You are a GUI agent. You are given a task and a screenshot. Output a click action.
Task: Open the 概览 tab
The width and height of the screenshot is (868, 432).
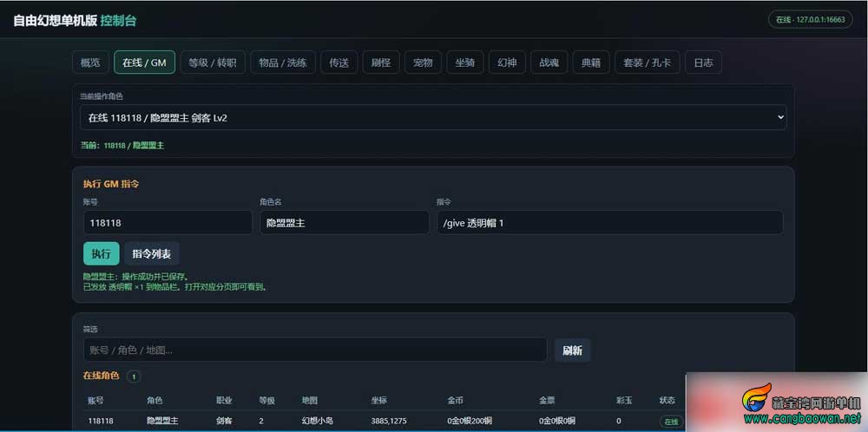pos(90,62)
